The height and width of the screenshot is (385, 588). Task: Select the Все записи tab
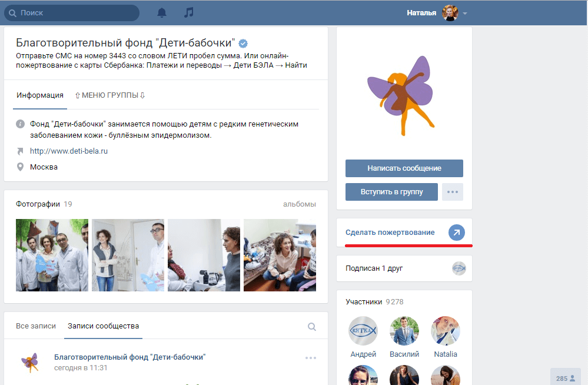tap(36, 326)
